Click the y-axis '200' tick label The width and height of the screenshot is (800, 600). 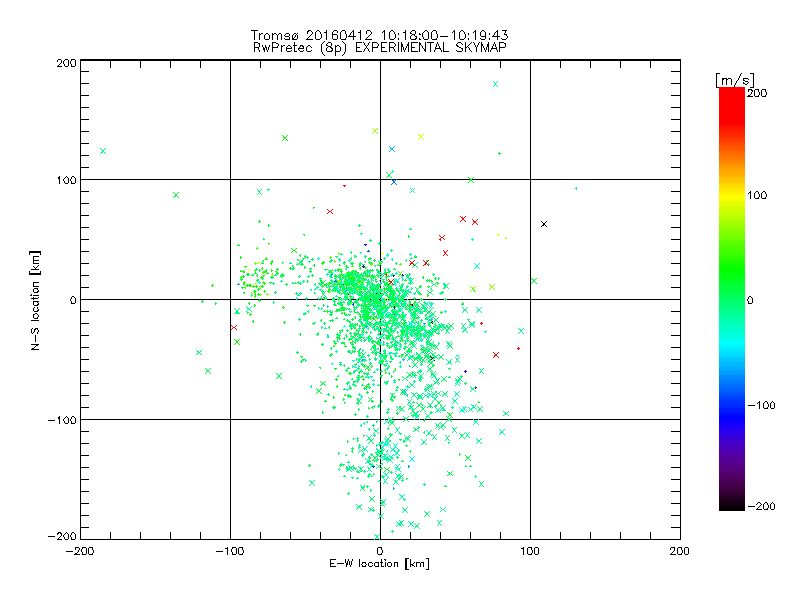click(x=66, y=63)
